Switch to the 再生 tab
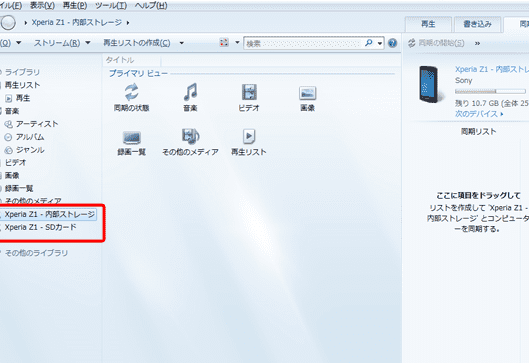 428,24
